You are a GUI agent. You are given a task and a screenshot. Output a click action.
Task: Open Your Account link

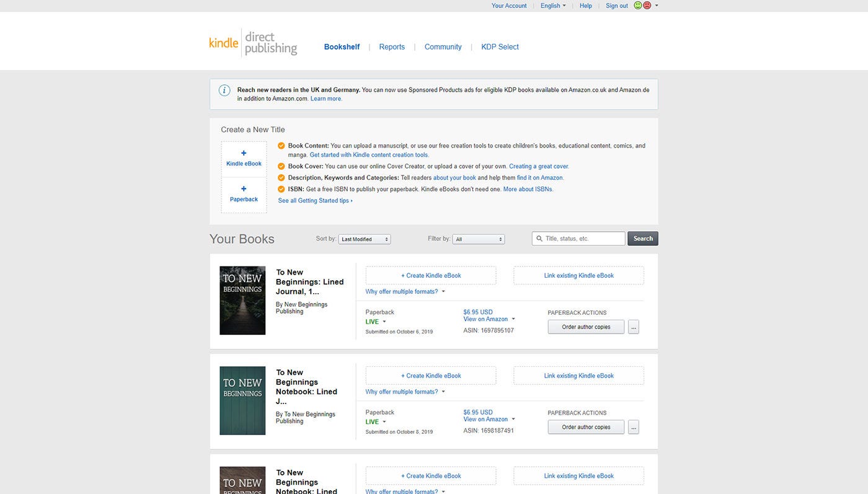509,6
